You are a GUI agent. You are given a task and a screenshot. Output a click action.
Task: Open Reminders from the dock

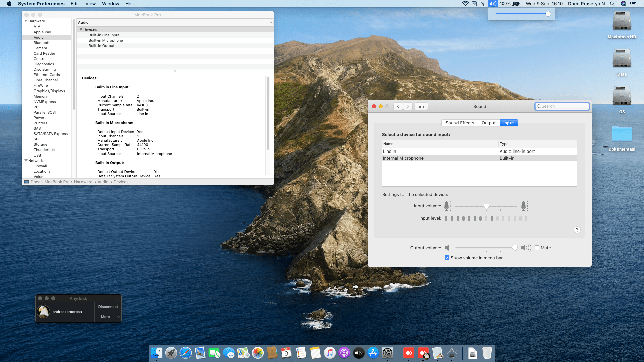(301, 353)
